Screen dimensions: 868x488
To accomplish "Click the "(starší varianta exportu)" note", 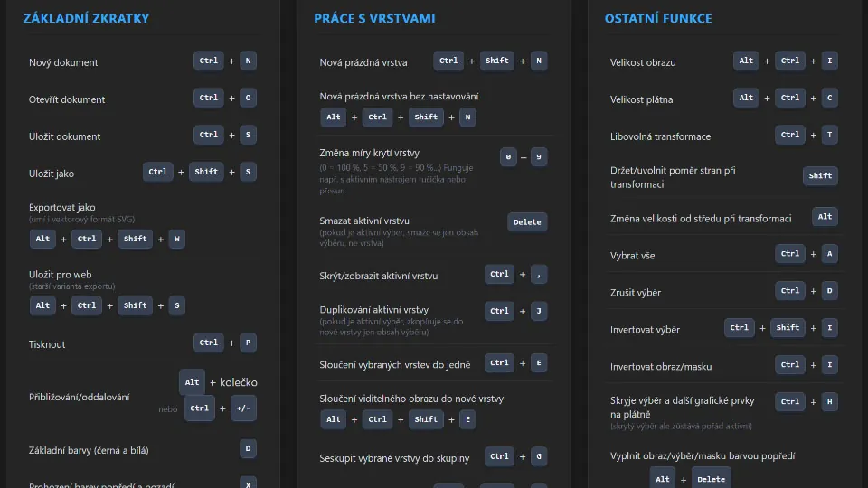I will pyautogui.click(x=72, y=286).
